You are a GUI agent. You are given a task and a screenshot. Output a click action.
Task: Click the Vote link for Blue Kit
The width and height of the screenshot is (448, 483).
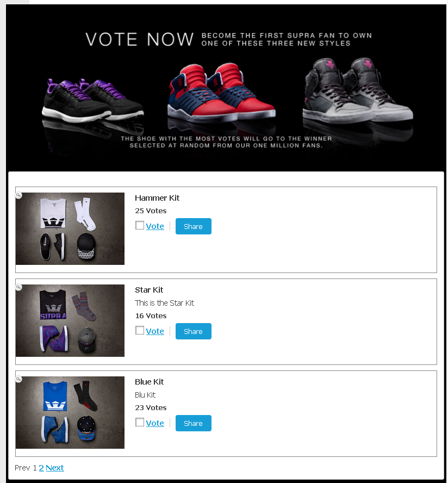tap(155, 423)
